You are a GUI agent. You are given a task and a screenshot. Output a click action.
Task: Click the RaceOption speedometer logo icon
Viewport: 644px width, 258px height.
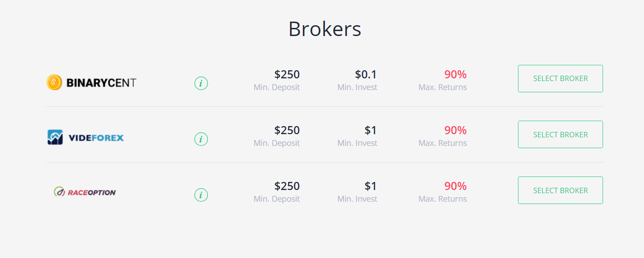[59, 192]
